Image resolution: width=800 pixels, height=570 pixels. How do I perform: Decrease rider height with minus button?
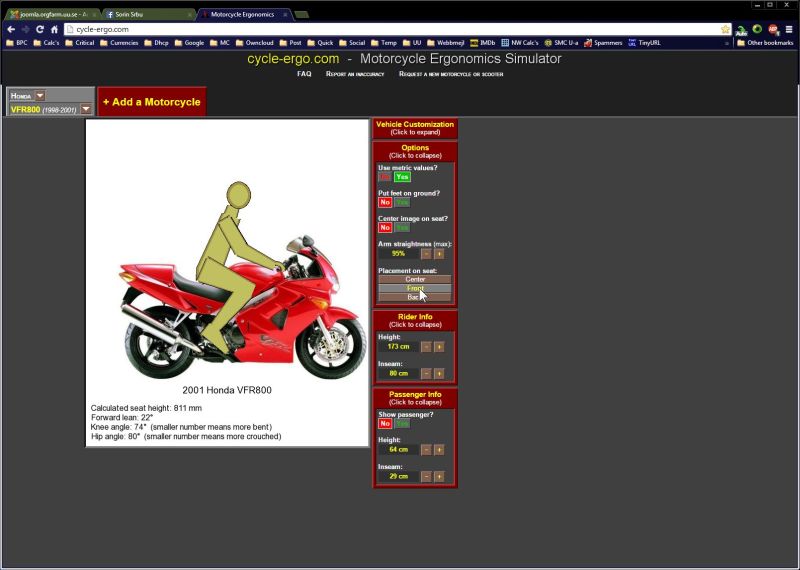pos(426,347)
